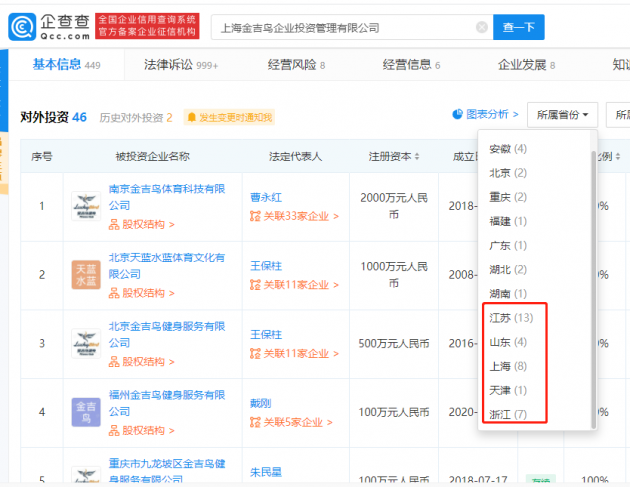Screen dimensions: 630x487
Task: Click 北京金吉鸟健身服务 company logo
Action: point(86,343)
